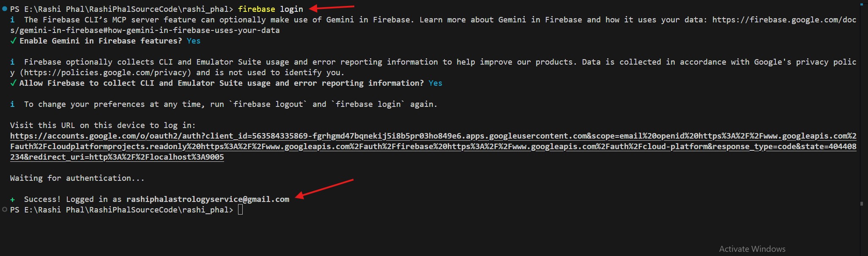Click green checkmark beside Enable Gemini question
Viewport: 868px width, 256px height.
tap(13, 41)
